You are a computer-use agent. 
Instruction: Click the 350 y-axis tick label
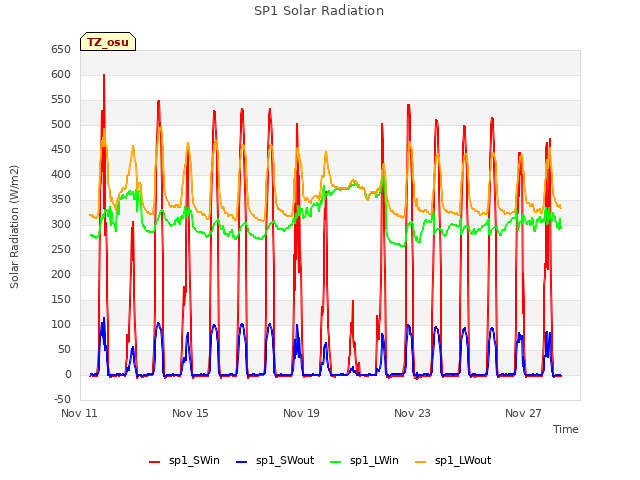click(x=61, y=200)
